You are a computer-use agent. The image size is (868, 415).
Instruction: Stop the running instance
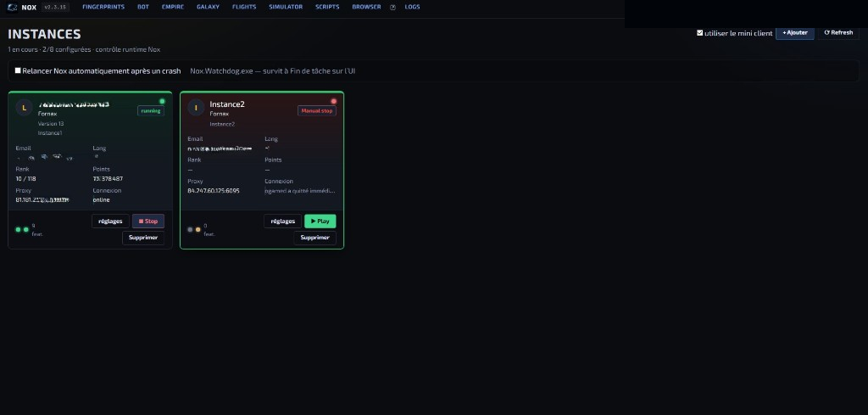148,221
